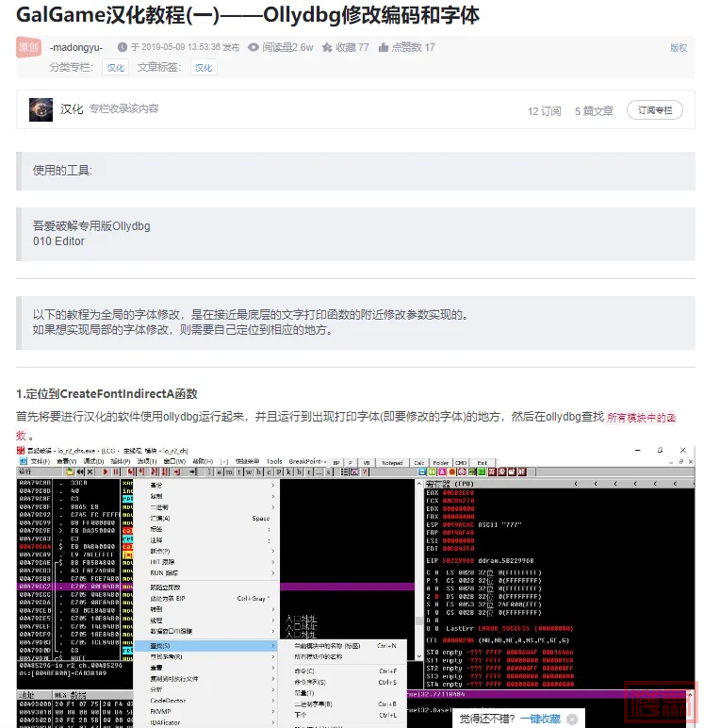Click the 订阅专栏 subscribe button
The height and width of the screenshot is (728, 704).
[654, 110]
